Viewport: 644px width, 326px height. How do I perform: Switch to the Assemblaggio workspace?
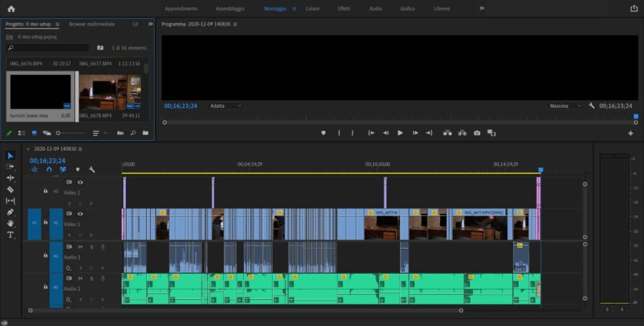tap(230, 9)
